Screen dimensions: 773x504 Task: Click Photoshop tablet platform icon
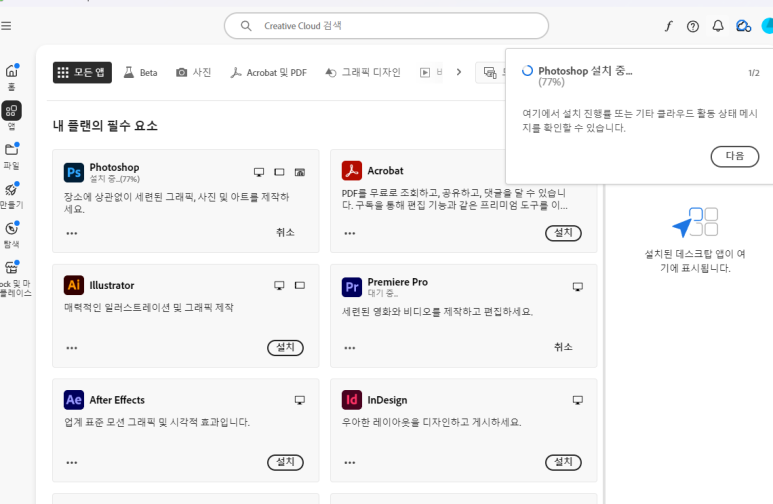(279, 172)
